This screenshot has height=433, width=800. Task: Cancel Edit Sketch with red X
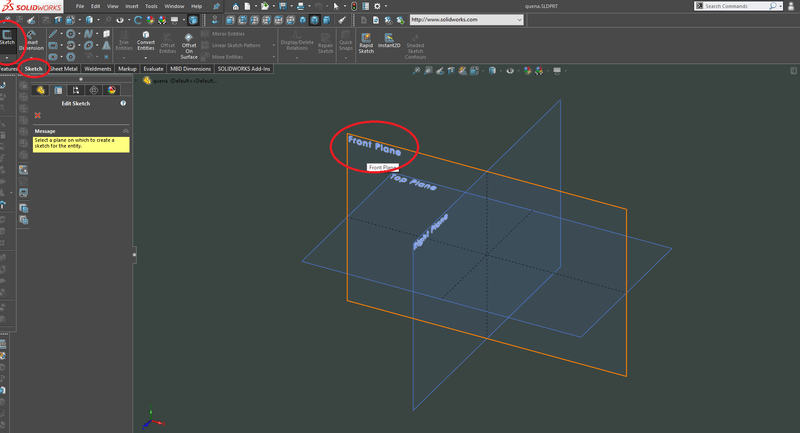coord(37,115)
